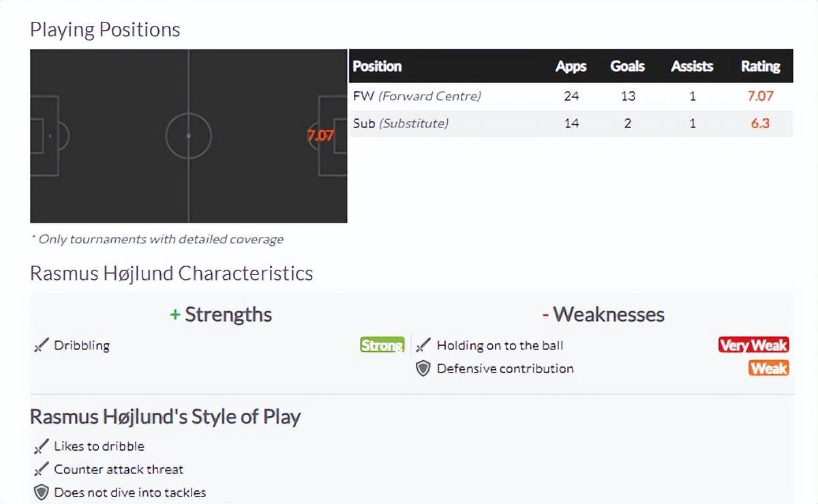Click sword icon beside Likes to dribble
This screenshot has width=818, height=504.
coord(41,447)
